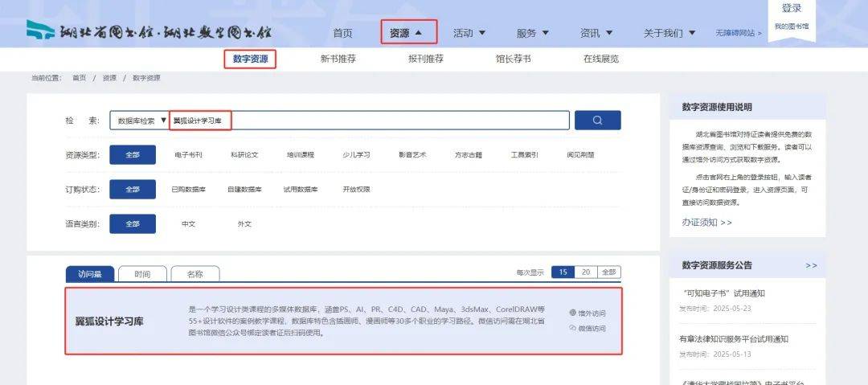
Task: Click the 微信访问 access link
Action: point(592,329)
